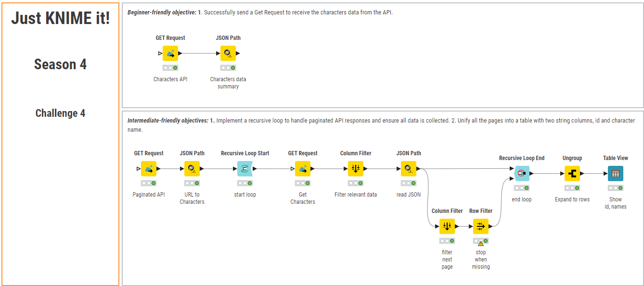
Task: Click the 'read JSON' node label
Action: [409, 195]
